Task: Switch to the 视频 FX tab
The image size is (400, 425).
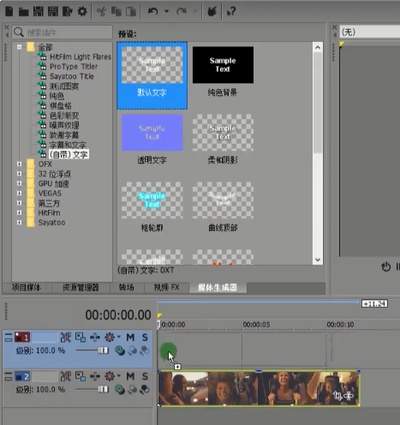Action: click(x=167, y=287)
